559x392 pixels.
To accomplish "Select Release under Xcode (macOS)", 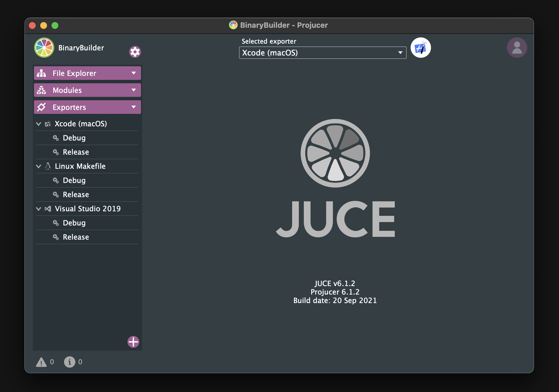I will pos(87,152).
